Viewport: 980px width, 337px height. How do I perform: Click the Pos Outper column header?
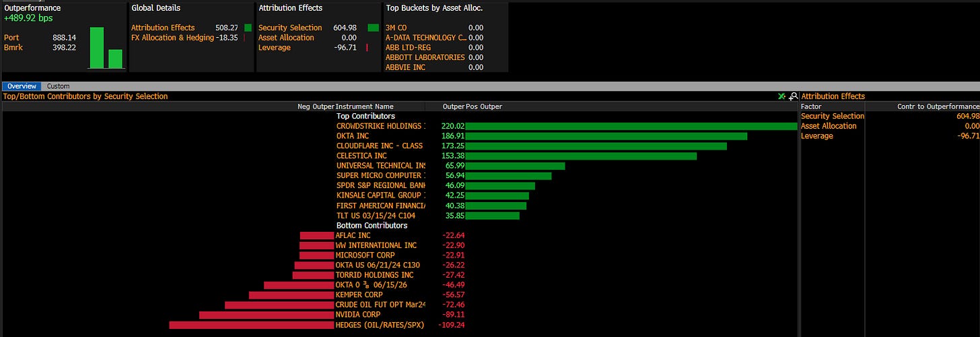[484, 106]
